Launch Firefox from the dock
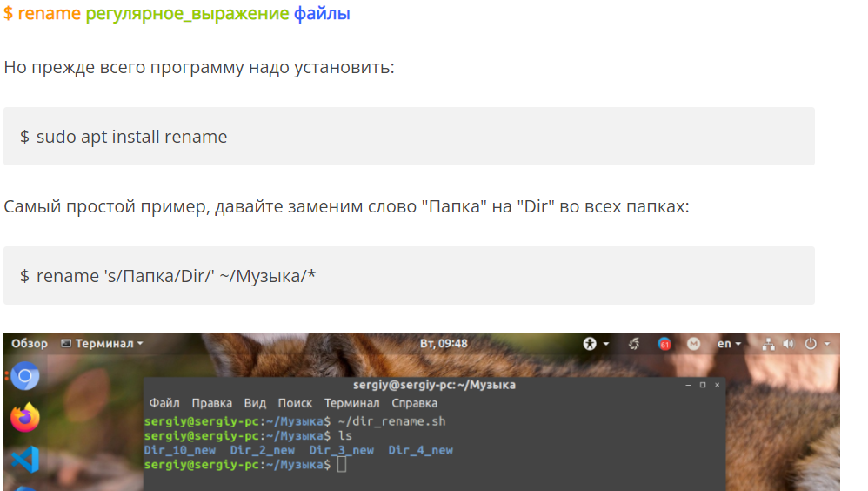Viewport: 868px width, 491px height. (x=25, y=417)
